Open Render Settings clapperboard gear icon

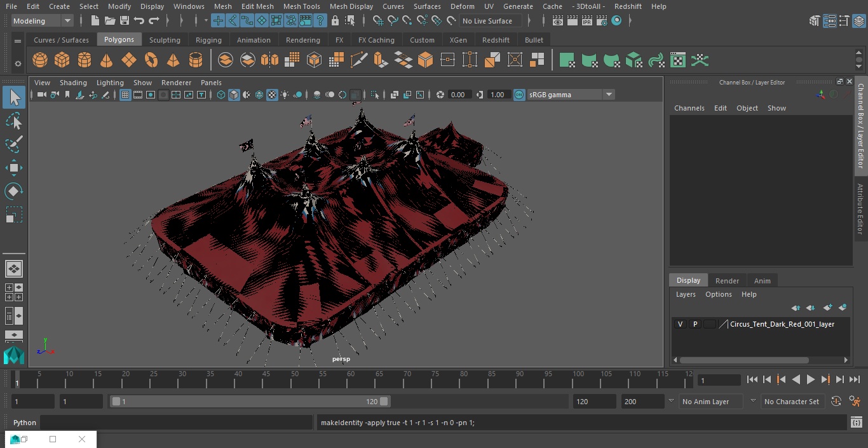pos(602,21)
